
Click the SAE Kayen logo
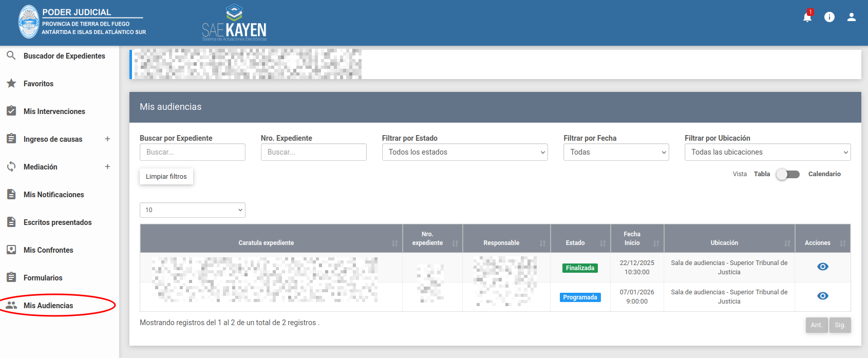click(x=234, y=23)
